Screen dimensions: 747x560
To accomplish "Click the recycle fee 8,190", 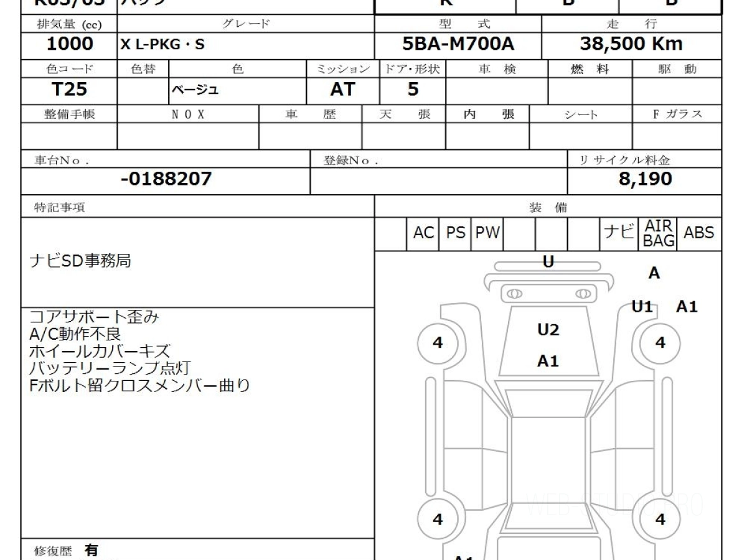I will click(x=646, y=180).
